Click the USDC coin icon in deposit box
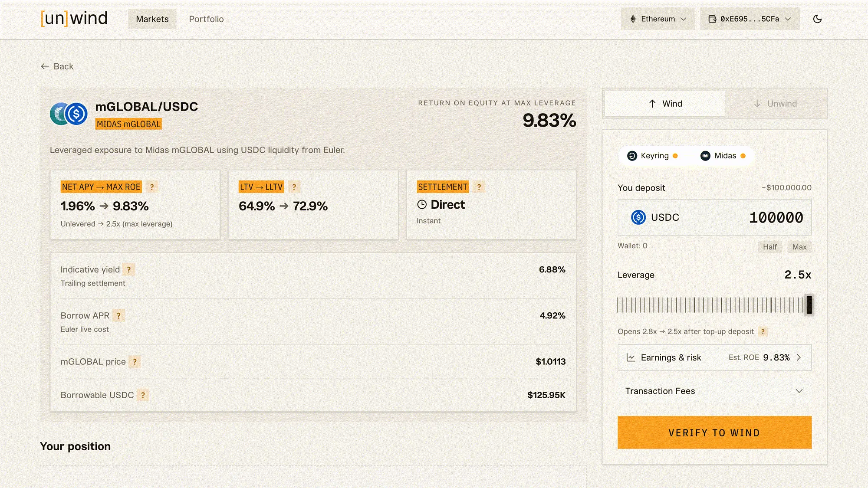Image resolution: width=868 pixels, height=488 pixels. (x=638, y=217)
